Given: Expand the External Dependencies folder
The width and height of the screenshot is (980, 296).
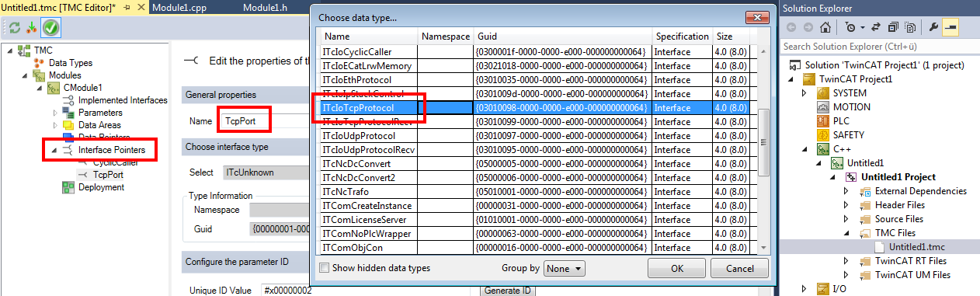Looking at the screenshot, I should [846, 191].
